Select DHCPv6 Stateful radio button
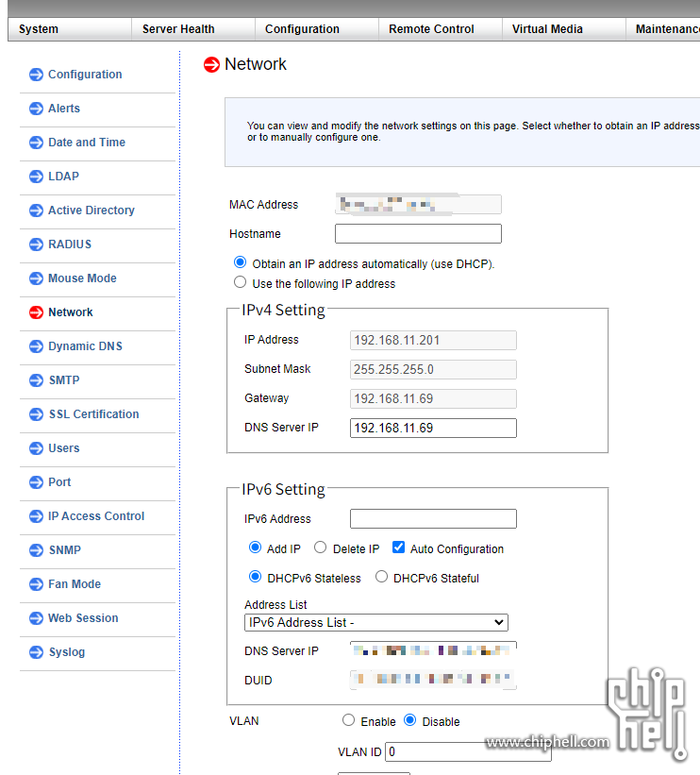 [x=381, y=577]
